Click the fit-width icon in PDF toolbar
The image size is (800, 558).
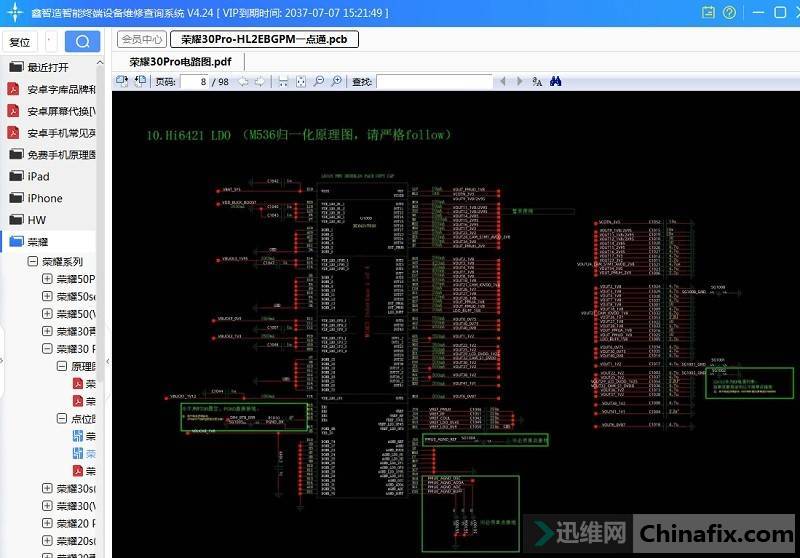coord(283,81)
